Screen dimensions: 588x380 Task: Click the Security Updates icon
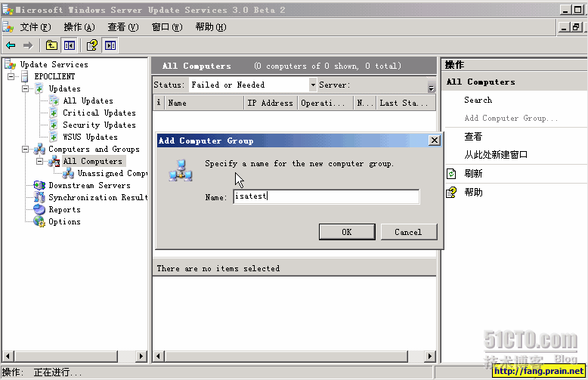pos(54,125)
